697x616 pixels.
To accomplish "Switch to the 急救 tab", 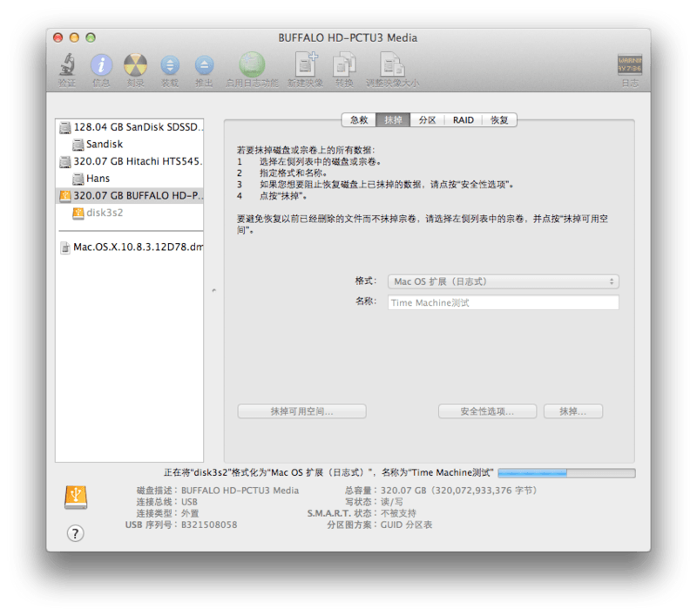I will 359,120.
